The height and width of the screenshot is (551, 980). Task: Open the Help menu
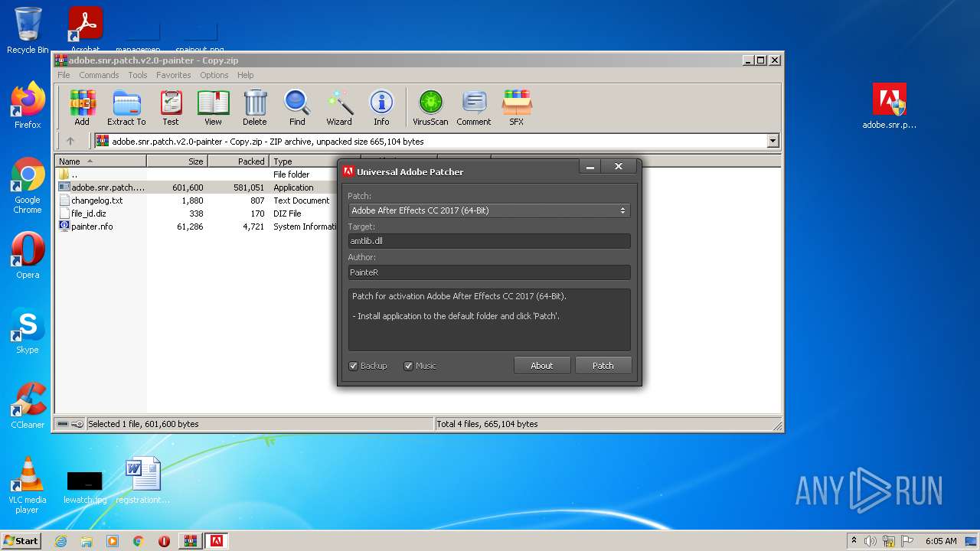(245, 75)
